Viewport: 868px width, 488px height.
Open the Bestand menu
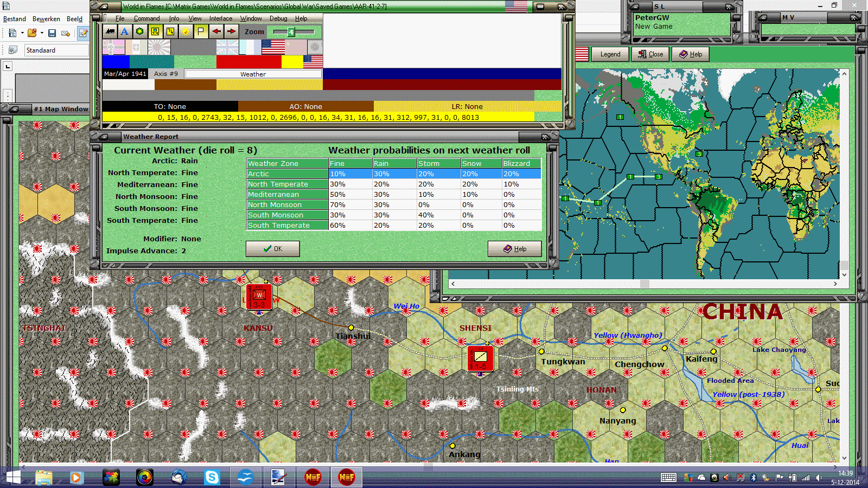[15, 19]
